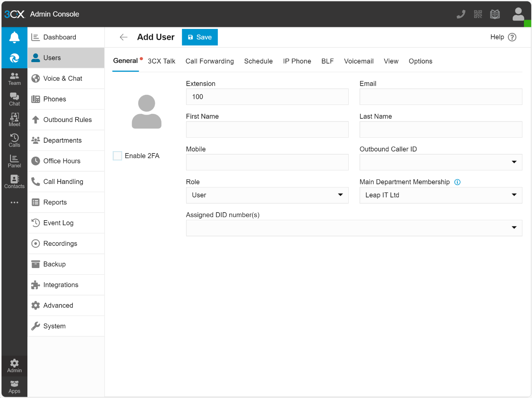Open the Call Forwarding tab
Image resolution: width=532 pixels, height=398 pixels.
(210, 61)
